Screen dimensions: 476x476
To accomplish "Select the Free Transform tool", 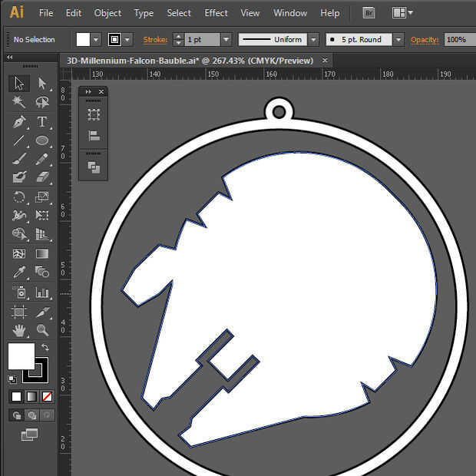I will click(x=42, y=215).
